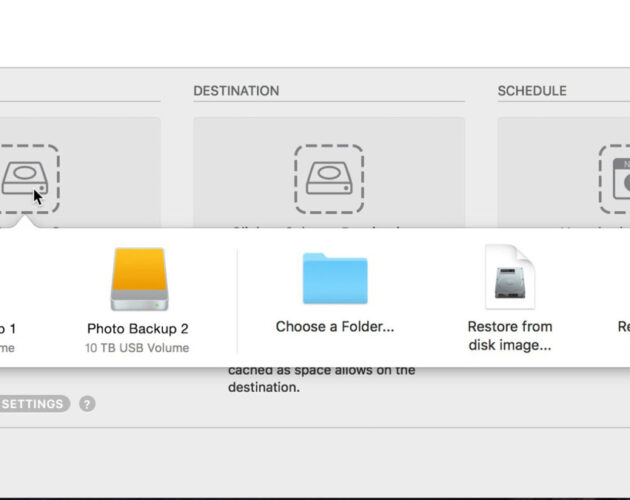Open help via the question mark icon

point(87,404)
